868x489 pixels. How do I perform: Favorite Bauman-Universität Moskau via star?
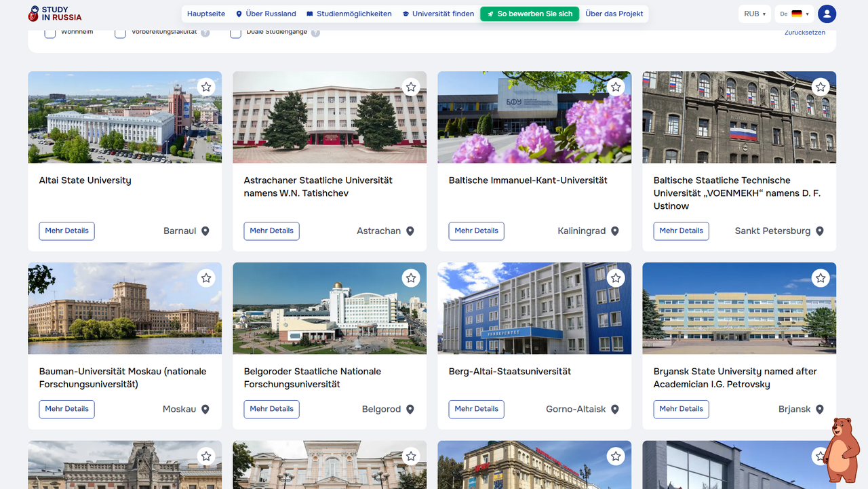[x=206, y=278]
